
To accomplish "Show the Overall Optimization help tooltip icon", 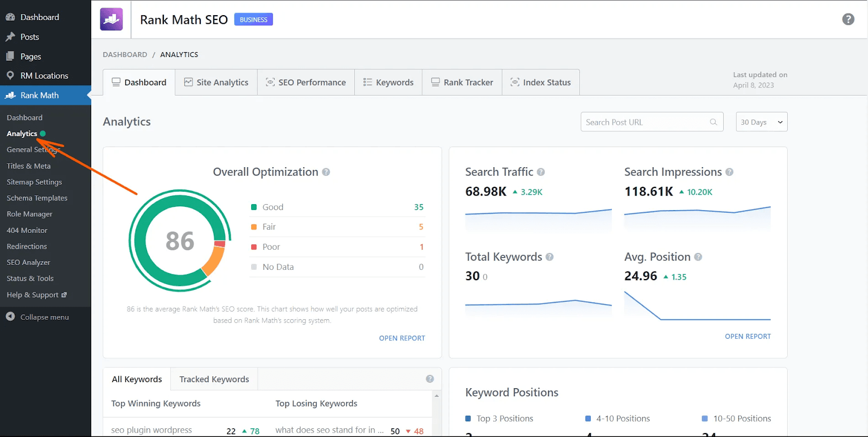I will click(x=326, y=172).
